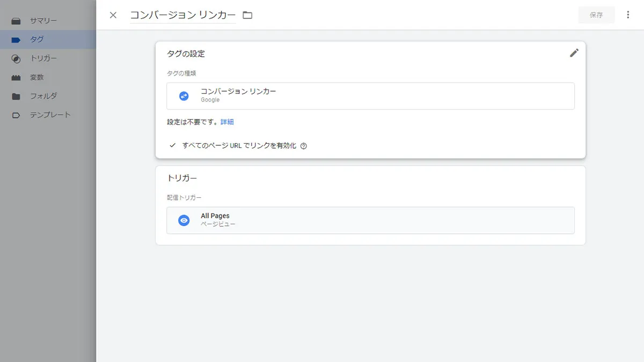
Task: Select the タグ item in navigation menu
Action: (33, 39)
